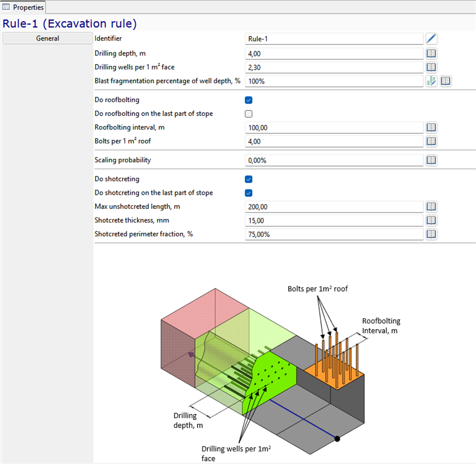476x464 pixels.
Task: Select the General section button
Action: coord(48,38)
